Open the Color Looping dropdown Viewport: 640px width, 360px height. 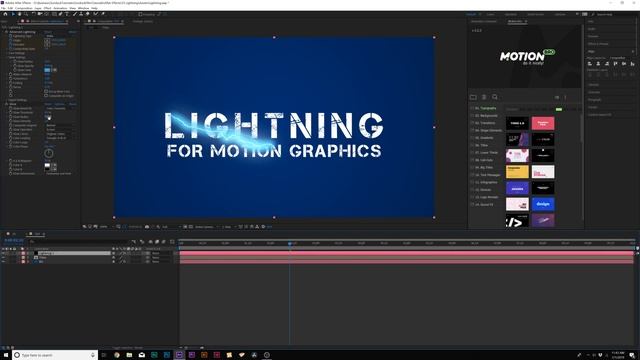coord(59,138)
